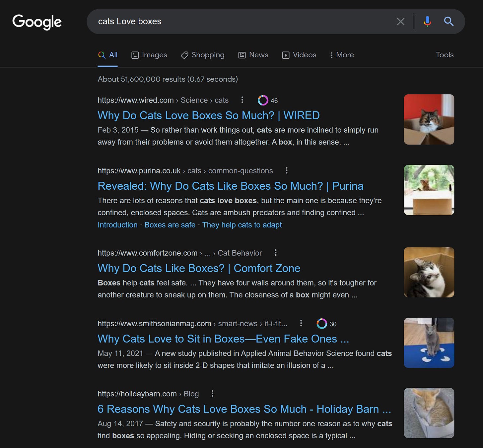Open the three-dot menu for the wired.com result
The height and width of the screenshot is (448, 483).
pyautogui.click(x=242, y=100)
